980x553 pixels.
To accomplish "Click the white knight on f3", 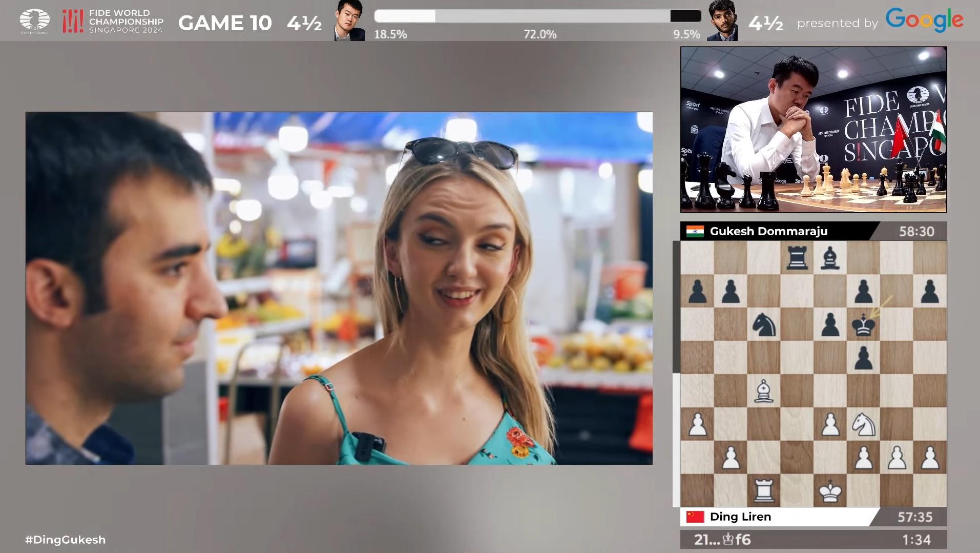I will point(863,425).
